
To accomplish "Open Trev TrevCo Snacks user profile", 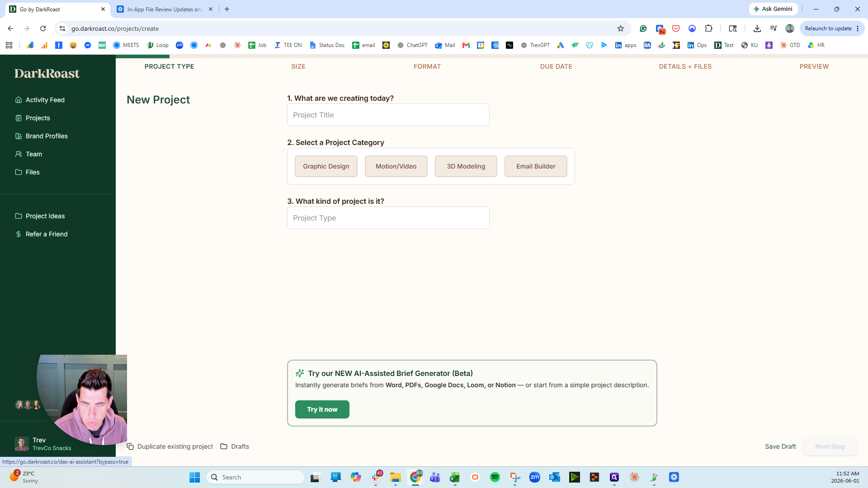I will 43,444.
